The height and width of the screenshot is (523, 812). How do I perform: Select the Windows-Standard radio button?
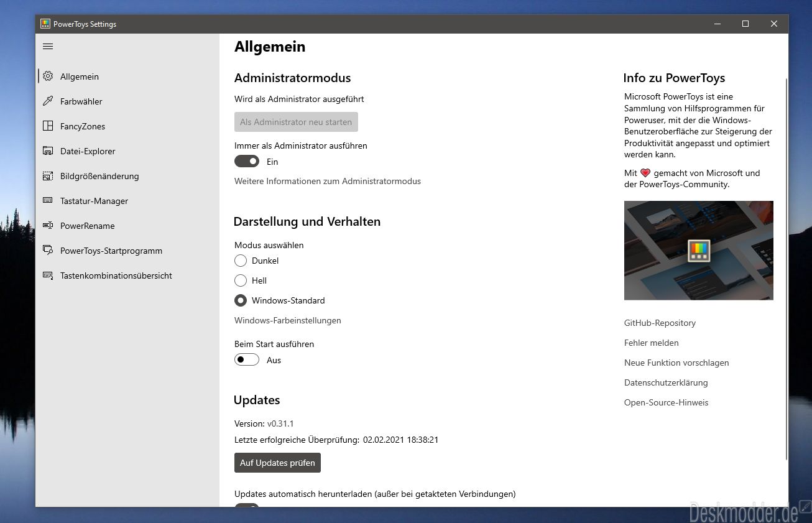pos(241,300)
